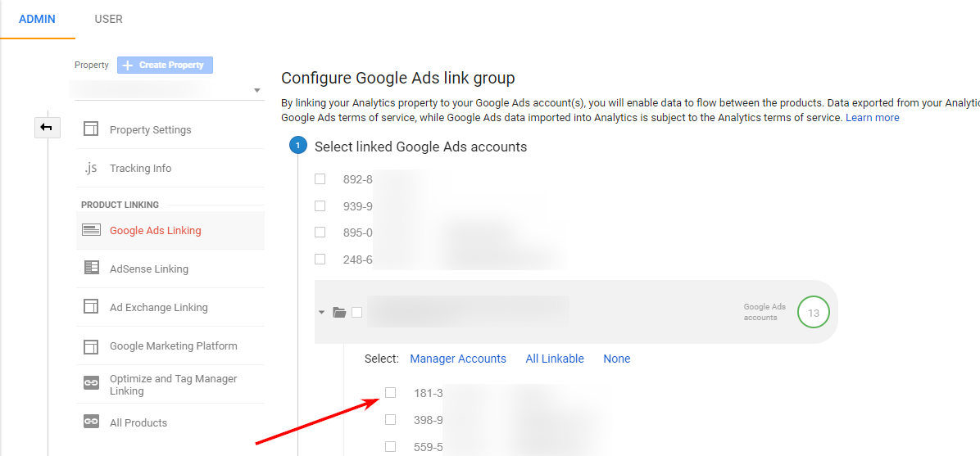Check the 398-9 account checkbox
This screenshot has height=456, width=980.
pyautogui.click(x=391, y=420)
